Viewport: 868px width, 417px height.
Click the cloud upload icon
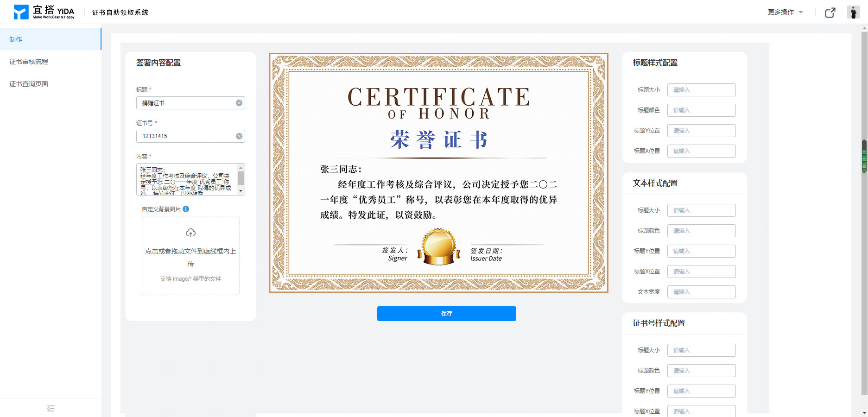click(x=190, y=233)
